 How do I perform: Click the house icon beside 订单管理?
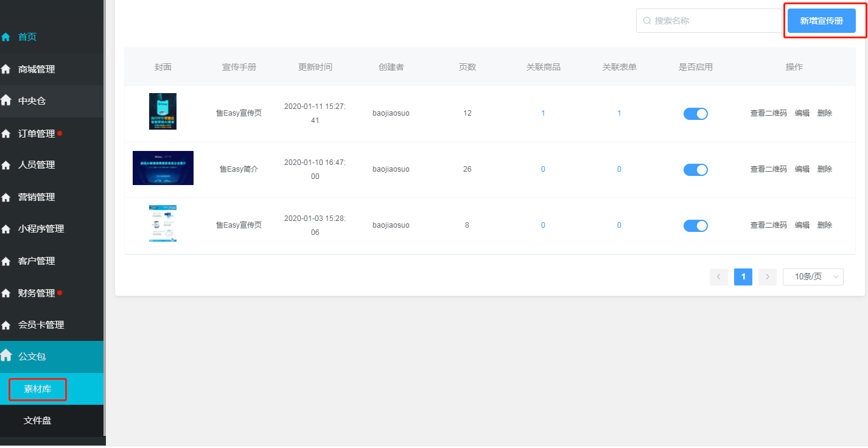pyautogui.click(x=6, y=133)
